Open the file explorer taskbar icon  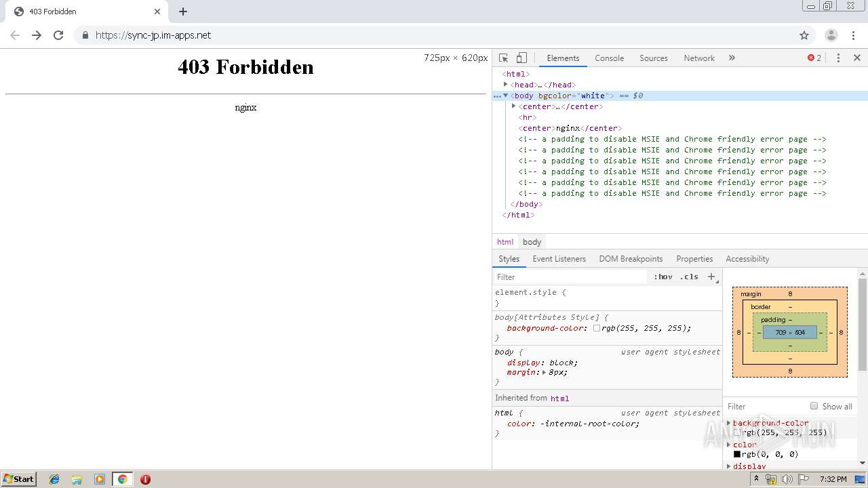click(77, 479)
